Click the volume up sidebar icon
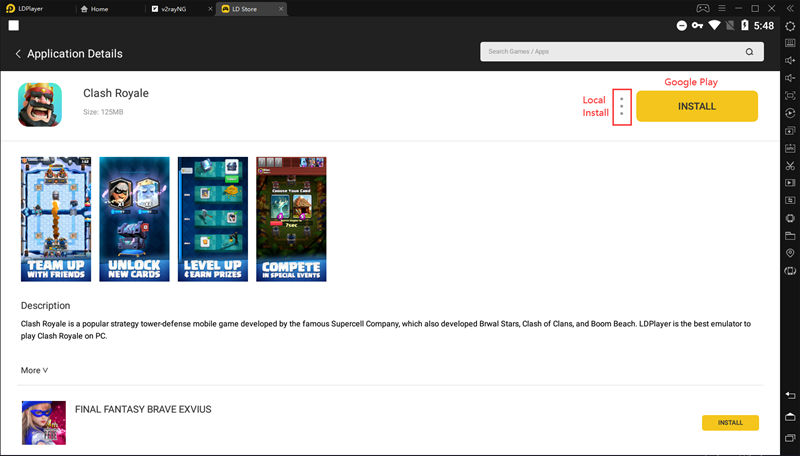Image resolution: width=800 pixels, height=456 pixels. [790, 61]
